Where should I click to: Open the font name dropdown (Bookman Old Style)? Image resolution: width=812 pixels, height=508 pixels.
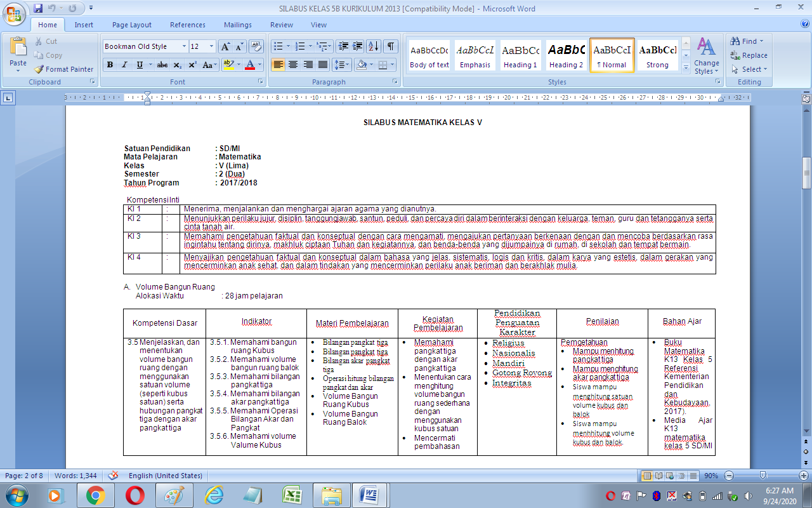(x=184, y=46)
